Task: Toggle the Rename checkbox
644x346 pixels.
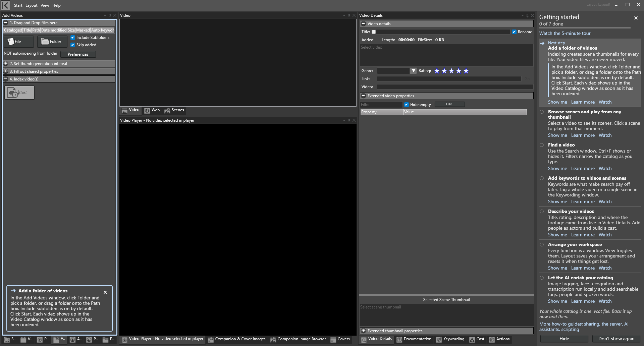Action: click(x=514, y=32)
